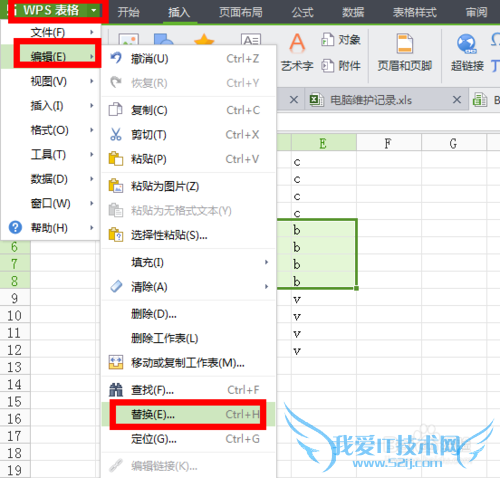Image resolution: width=500 pixels, height=478 pixels.
Task: Select column E header
Action: [323, 143]
